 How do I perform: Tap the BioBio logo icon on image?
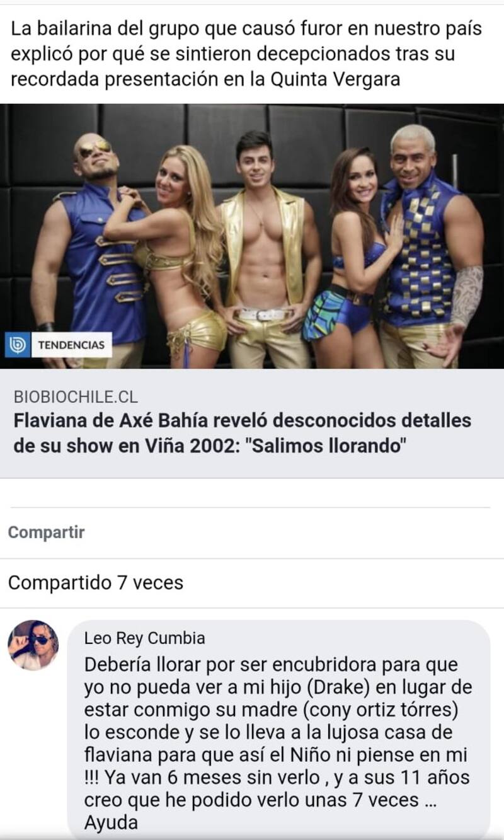pos(17,345)
